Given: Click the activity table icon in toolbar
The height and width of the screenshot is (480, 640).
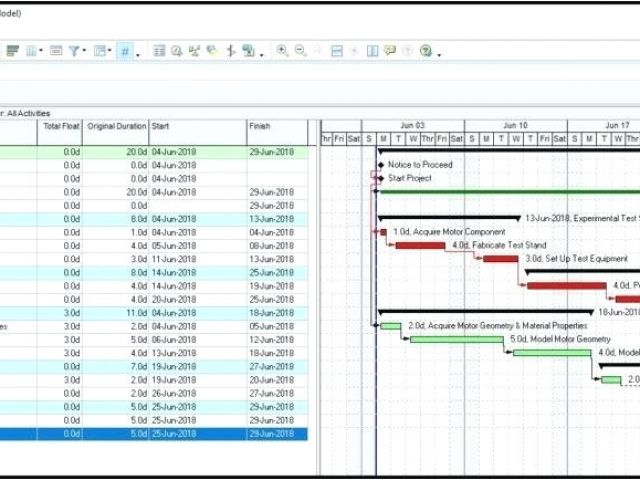Looking at the screenshot, I should tap(159, 51).
